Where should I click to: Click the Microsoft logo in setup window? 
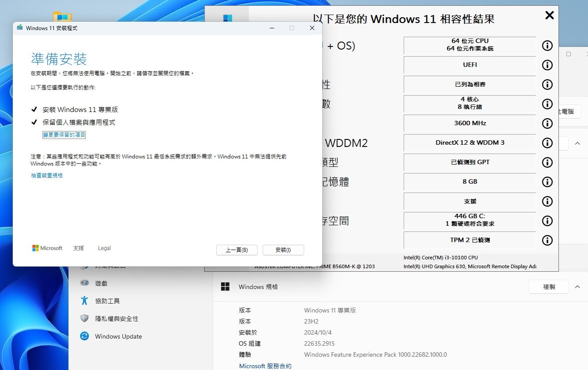coord(47,248)
